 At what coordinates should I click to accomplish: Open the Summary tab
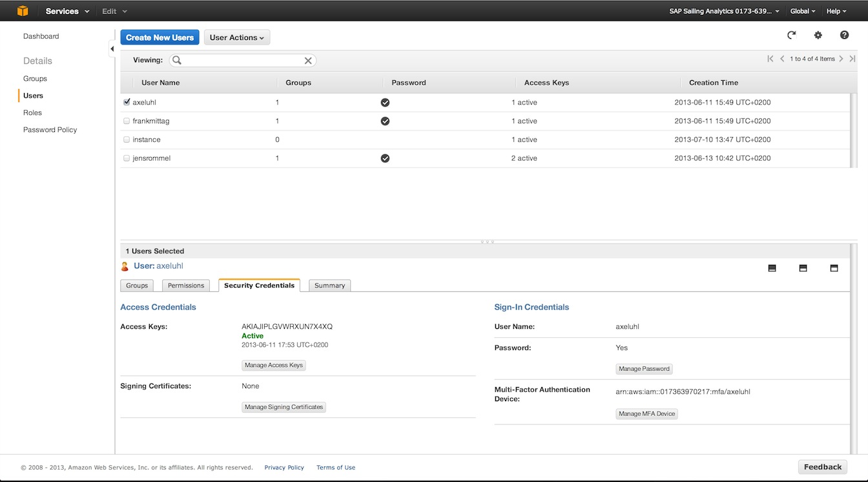[329, 286]
